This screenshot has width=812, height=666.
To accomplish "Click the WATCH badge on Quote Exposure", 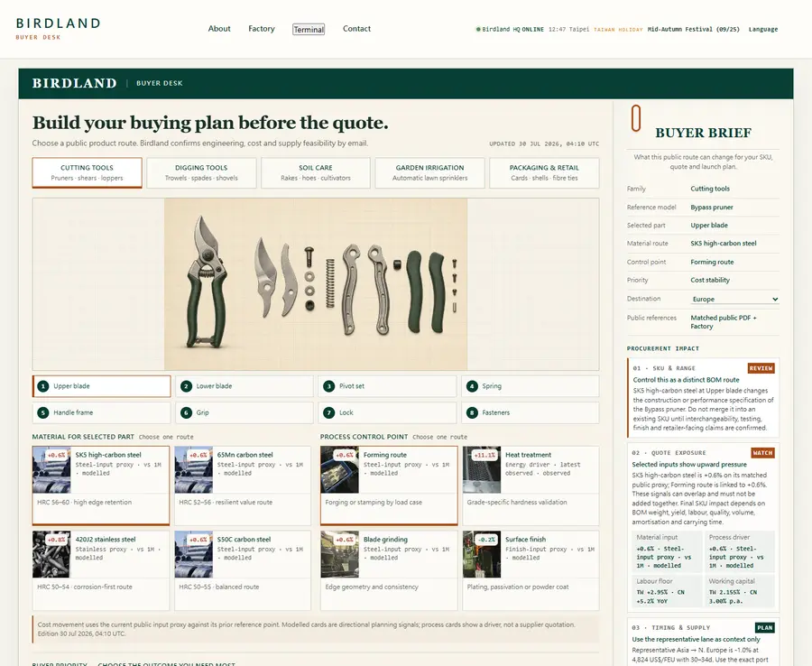I will 762,453.
